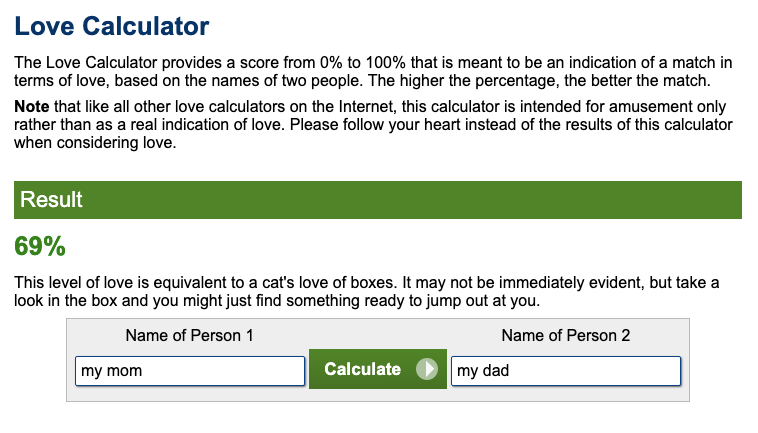The image size is (758, 433).
Task: Click the '100%' text in the intro paragraph
Action: (385, 62)
